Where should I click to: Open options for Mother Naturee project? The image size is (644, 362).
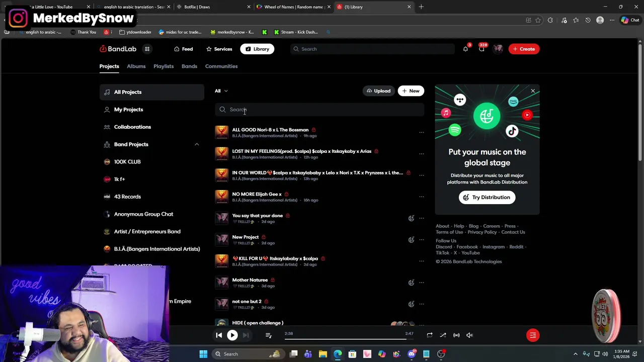pyautogui.click(x=422, y=283)
